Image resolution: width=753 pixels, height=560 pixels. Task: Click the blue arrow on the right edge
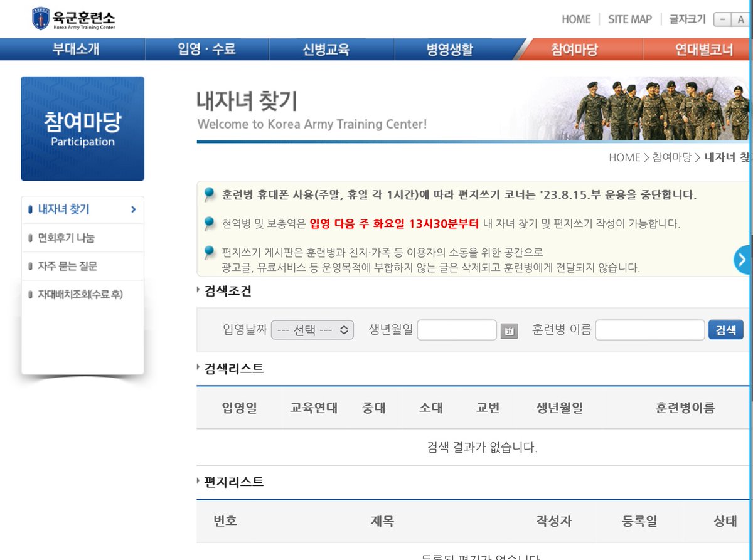743,259
